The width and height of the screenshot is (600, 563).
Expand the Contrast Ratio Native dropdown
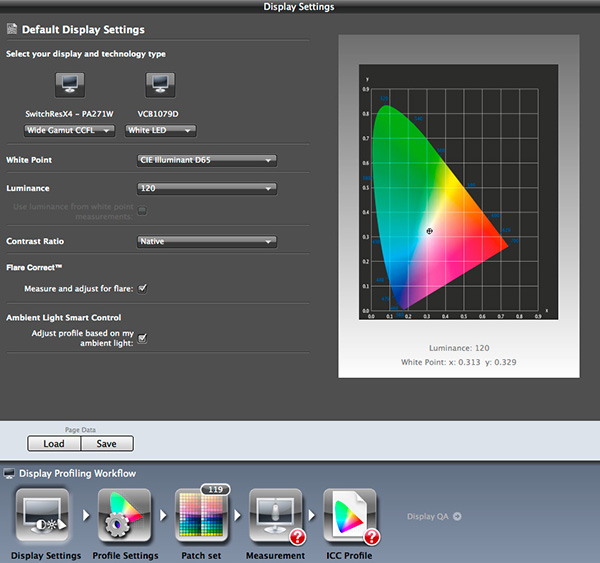[206, 241]
